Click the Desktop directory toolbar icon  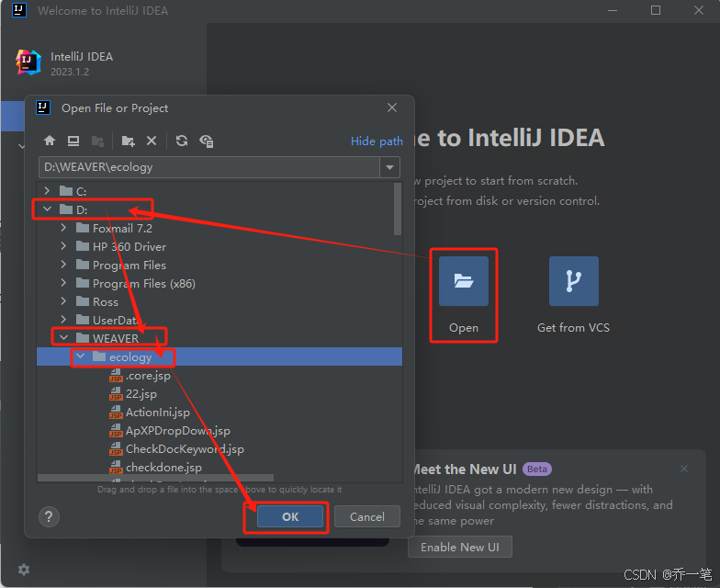coord(73,141)
